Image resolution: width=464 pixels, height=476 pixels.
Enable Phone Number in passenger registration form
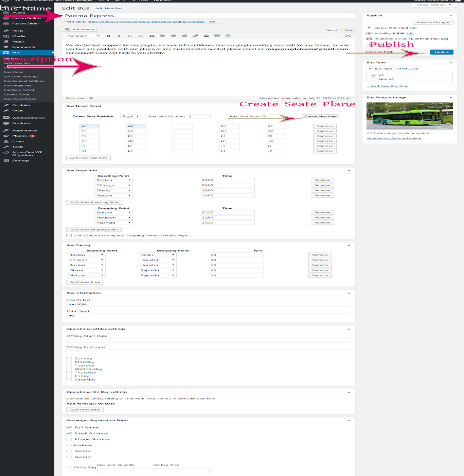click(69, 439)
